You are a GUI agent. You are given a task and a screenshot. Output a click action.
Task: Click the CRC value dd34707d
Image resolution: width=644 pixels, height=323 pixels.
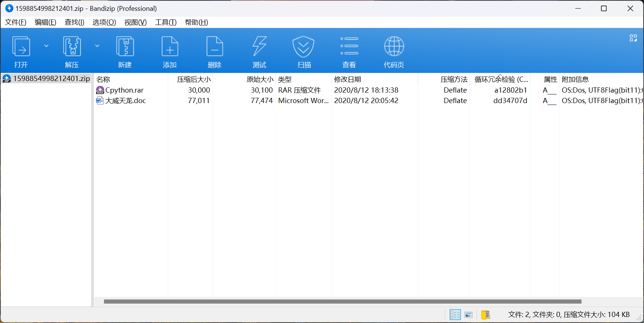tap(510, 100)
